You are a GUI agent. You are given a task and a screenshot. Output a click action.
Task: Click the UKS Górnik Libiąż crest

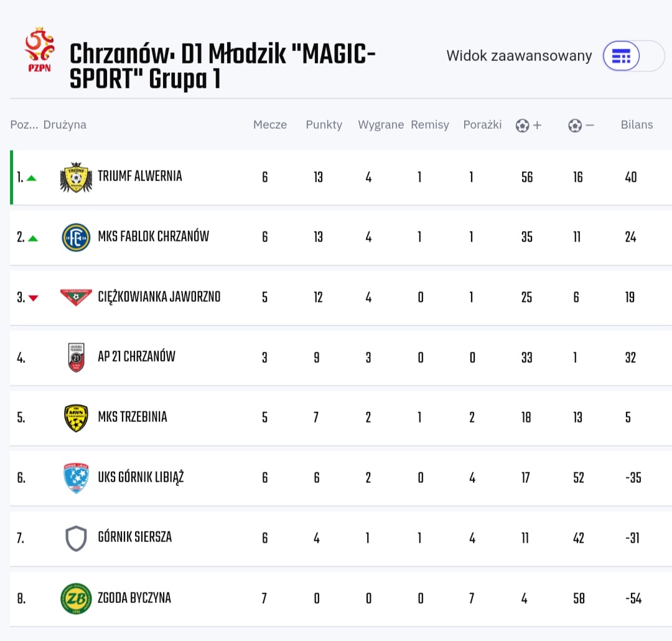pos(76,478)
